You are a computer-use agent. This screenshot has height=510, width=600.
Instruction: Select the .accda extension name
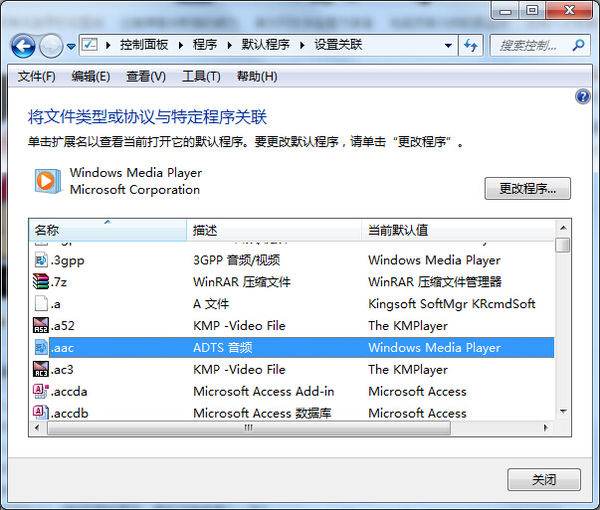click(69, 392)
